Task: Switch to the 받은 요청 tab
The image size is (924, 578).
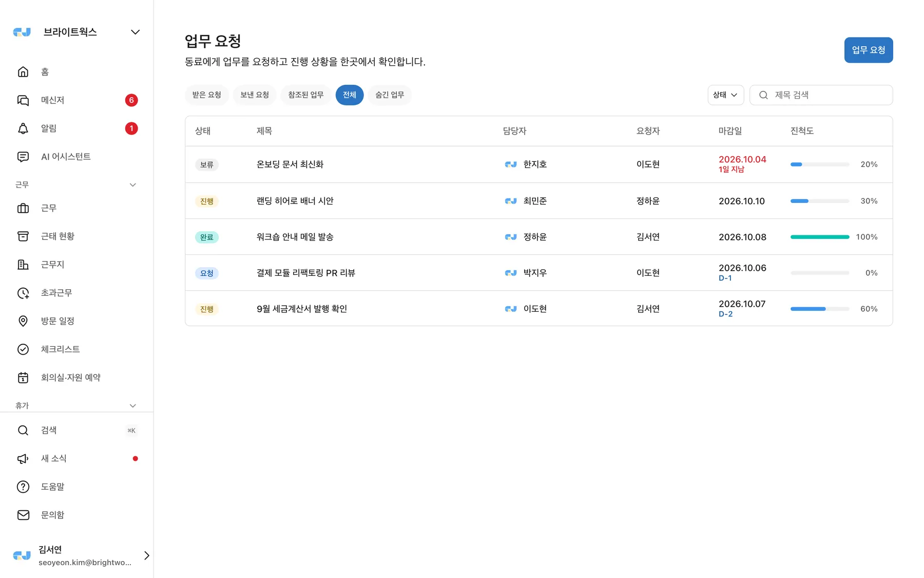Action: click(206, 95)
